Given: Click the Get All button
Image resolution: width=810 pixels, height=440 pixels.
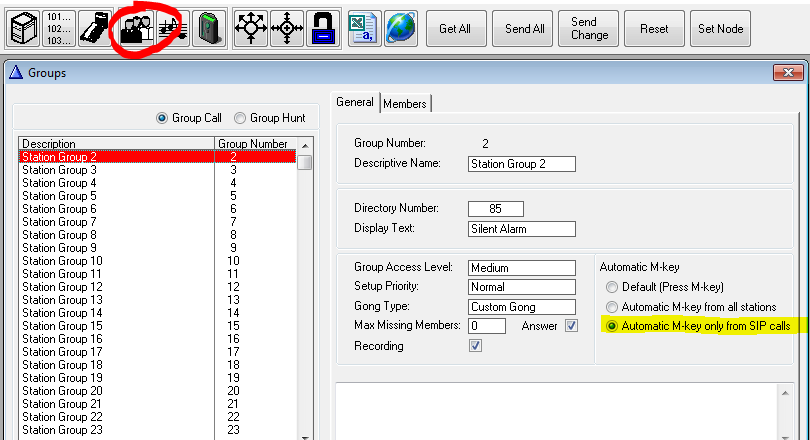Looking at the screenshot, I should pyautogui.click(x=455, y=28).
